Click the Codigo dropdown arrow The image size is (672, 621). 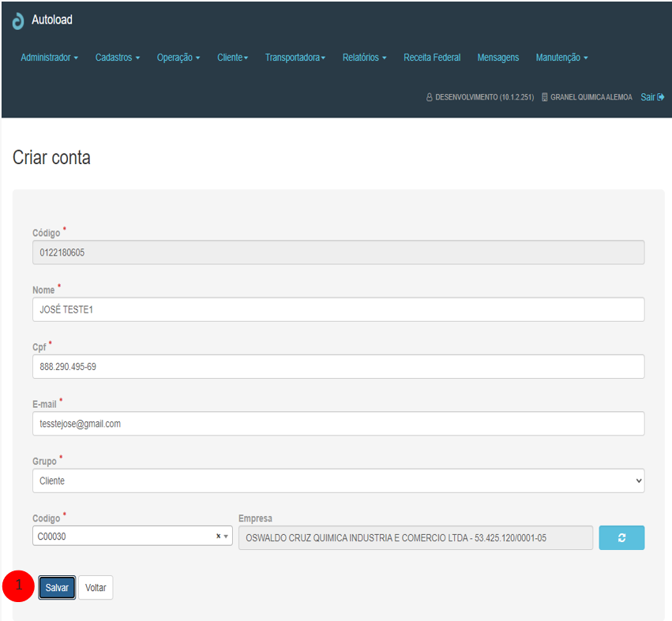pyautogui.click(x=226, y=537)
